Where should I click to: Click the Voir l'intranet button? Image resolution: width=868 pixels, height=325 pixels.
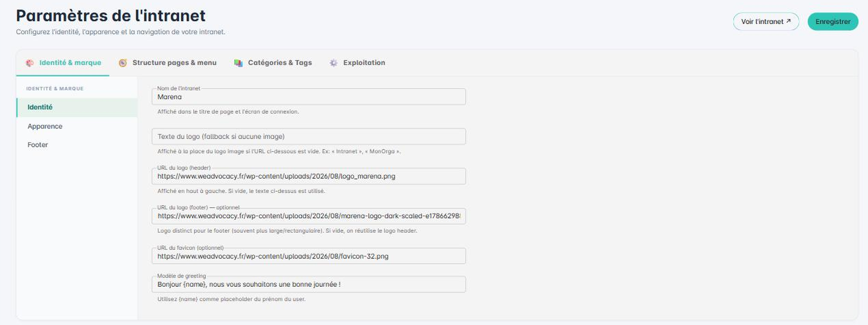pos(766,22)
